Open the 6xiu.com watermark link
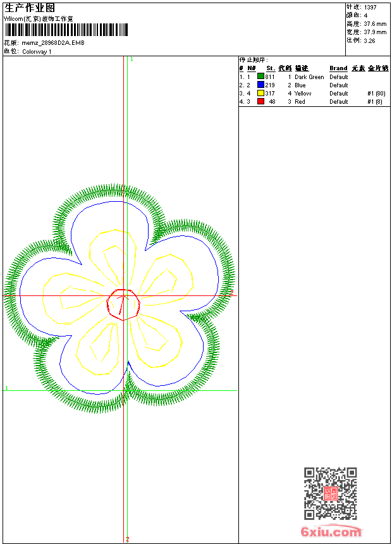392x544 pixels. [331, 532]
